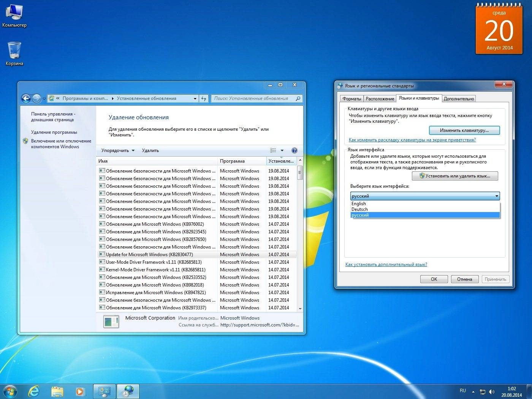This screenshot has width=532, height=399.
Task: Open Windows Start orb
Action: point(10,391)
